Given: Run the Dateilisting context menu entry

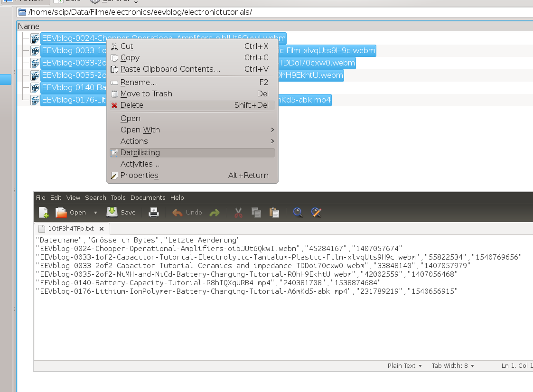Looking at the screenshot, I should pyautogui.click(x=192, y=153).
